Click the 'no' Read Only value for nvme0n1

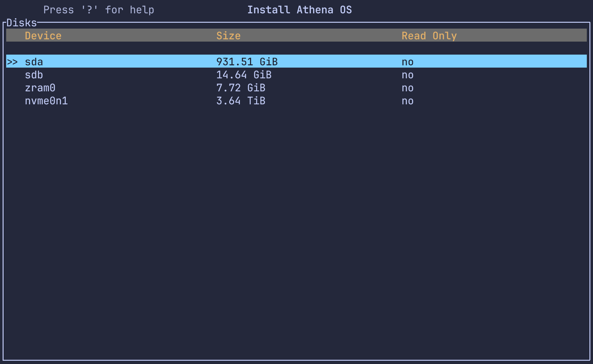tap(408, 101)
